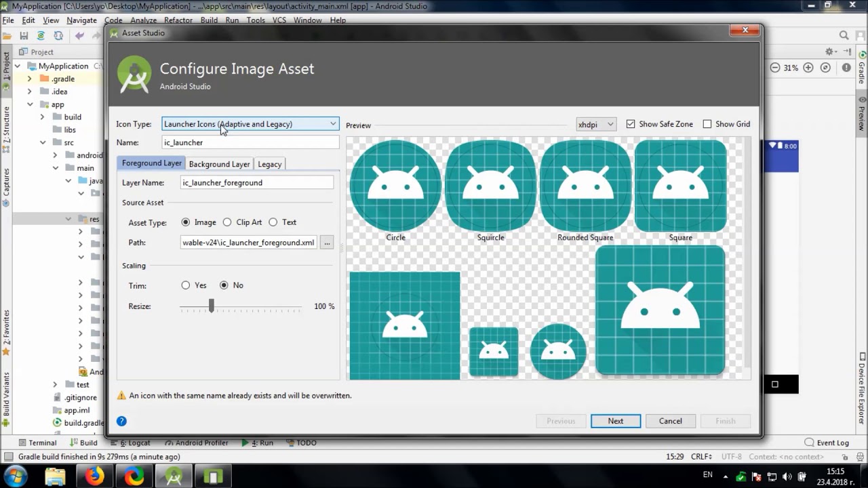
Task: Open the folder icon in main toolbar
Action: click(7, 36)
